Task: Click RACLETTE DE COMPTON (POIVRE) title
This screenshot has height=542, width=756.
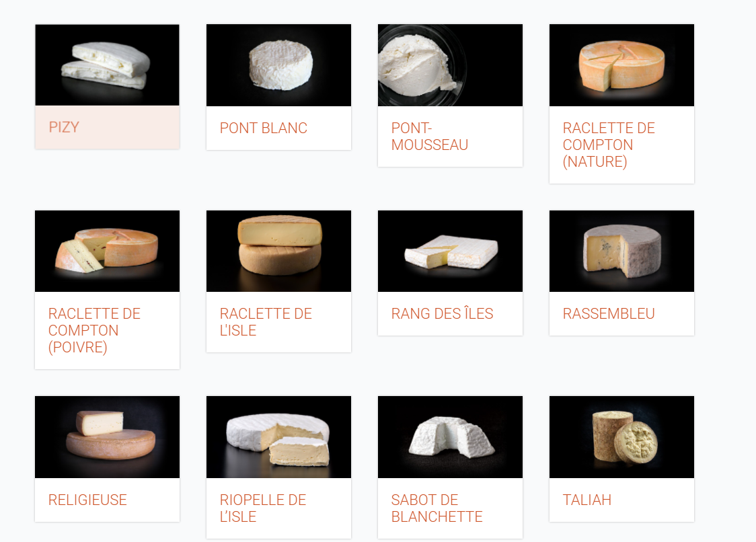Action: pyautogui.click(x=94, y=330)
